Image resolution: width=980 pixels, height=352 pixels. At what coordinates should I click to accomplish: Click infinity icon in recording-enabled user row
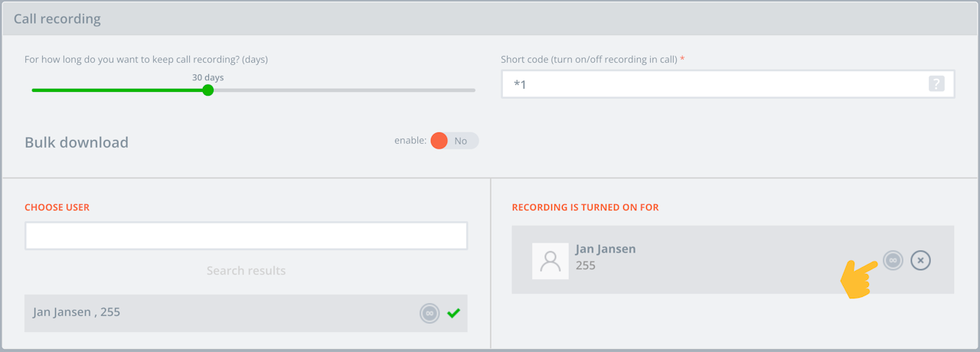[x=893, y=260]
